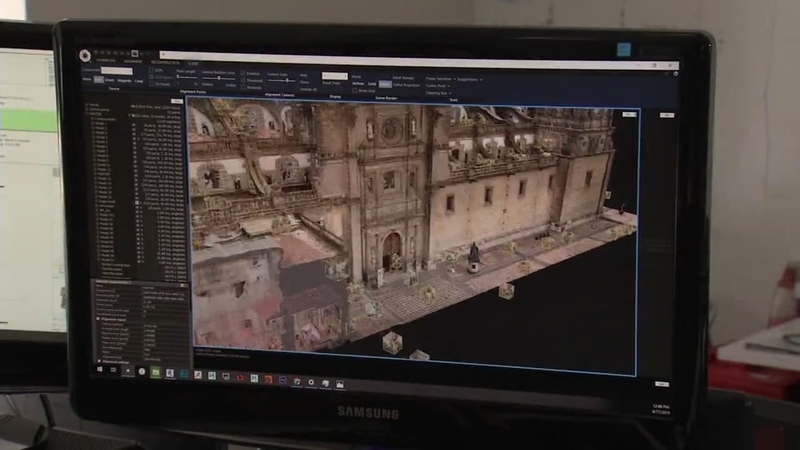Select the Solid render mode

coord(372,84)
